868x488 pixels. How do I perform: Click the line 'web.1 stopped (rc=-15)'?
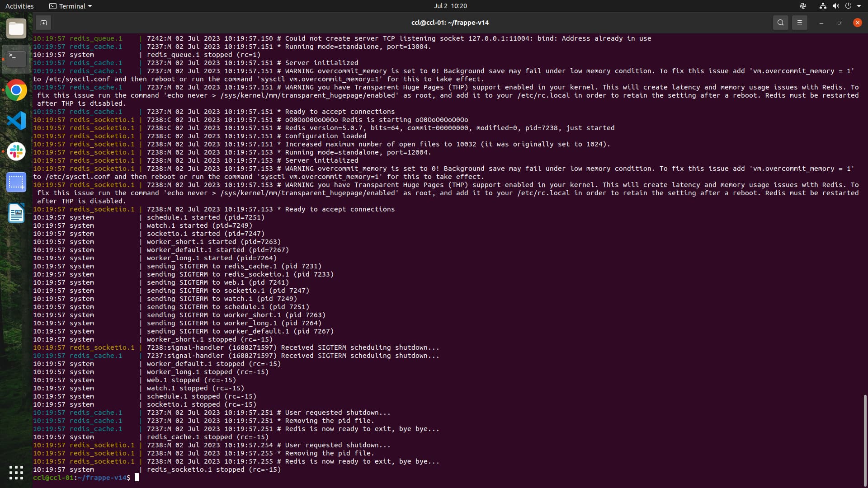(191, 380)
